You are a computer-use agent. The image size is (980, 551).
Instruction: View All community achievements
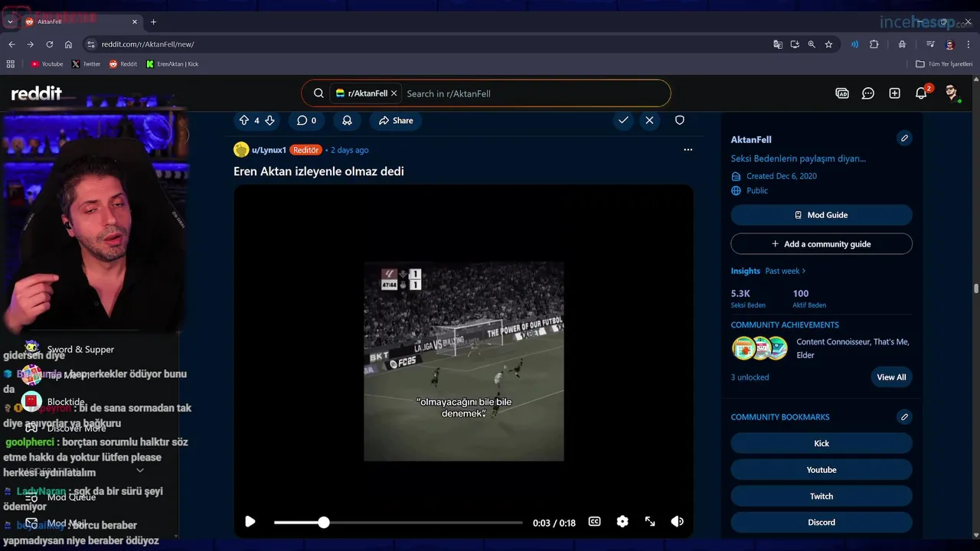(x=891, y=377)
